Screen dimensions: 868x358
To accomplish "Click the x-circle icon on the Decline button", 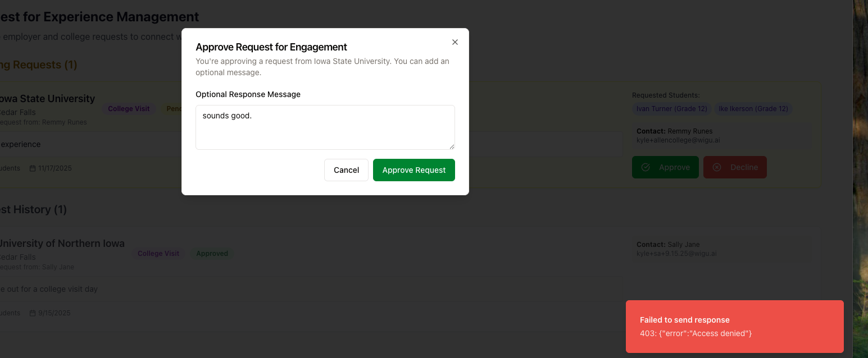I will tap(717, 167).
